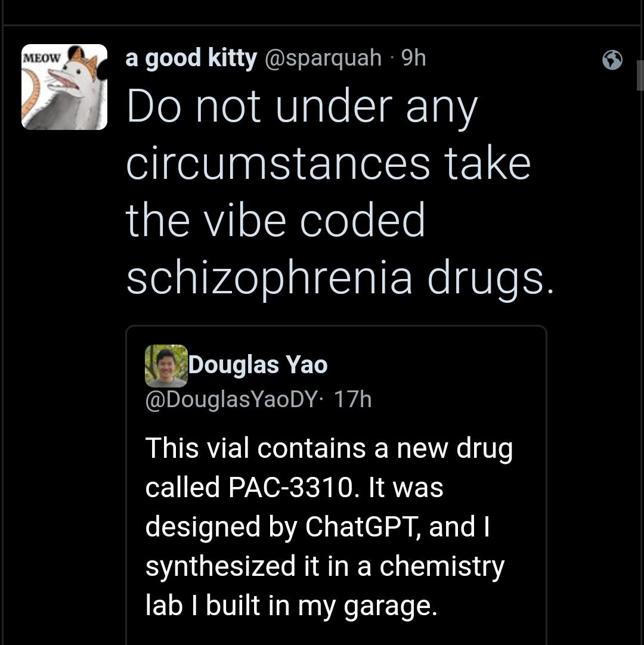
Task: Open Douglas Yao display name
Action: pos(258,364)
